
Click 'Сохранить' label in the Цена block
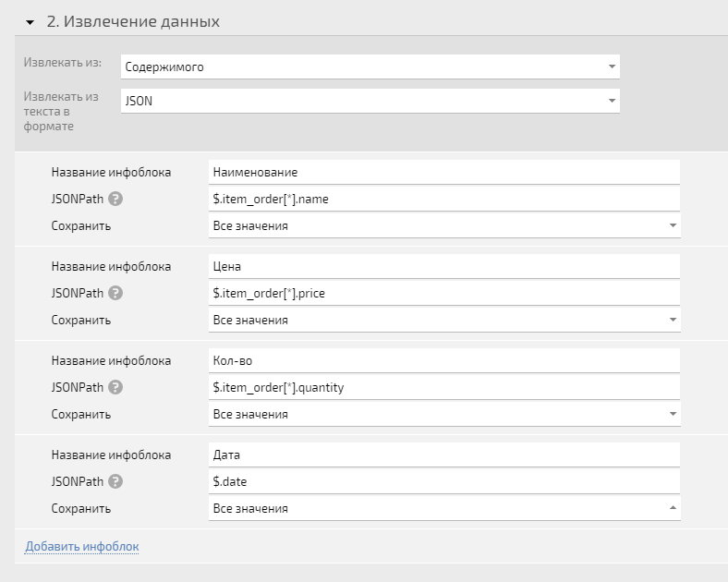[80, 321]
